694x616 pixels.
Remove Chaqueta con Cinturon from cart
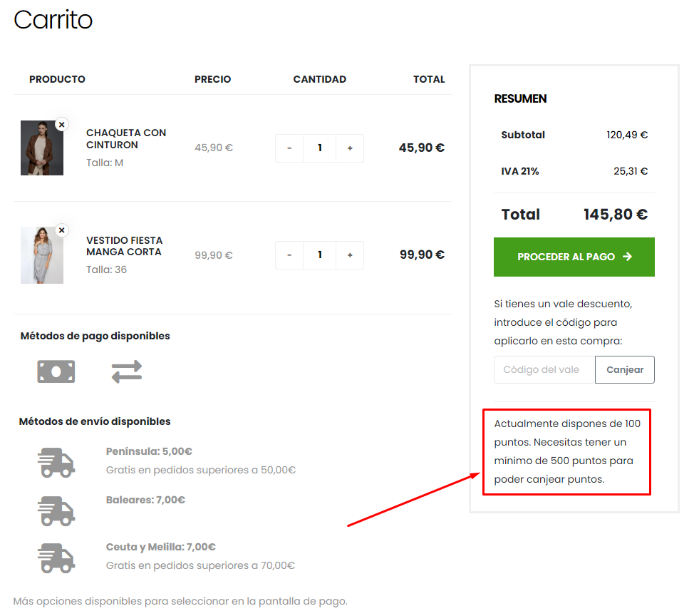pyautogui.click(x=61, y=124)
